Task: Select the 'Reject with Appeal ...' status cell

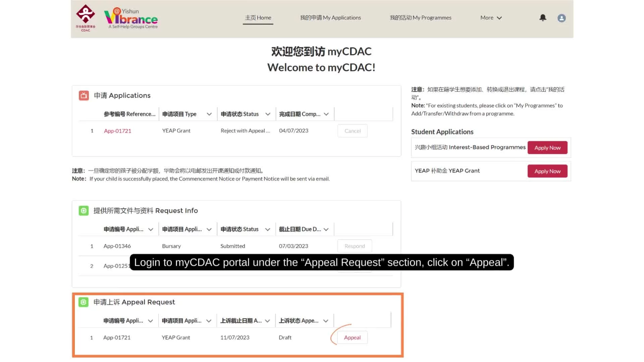Action: pyautogui.click(x=245, y=131)
